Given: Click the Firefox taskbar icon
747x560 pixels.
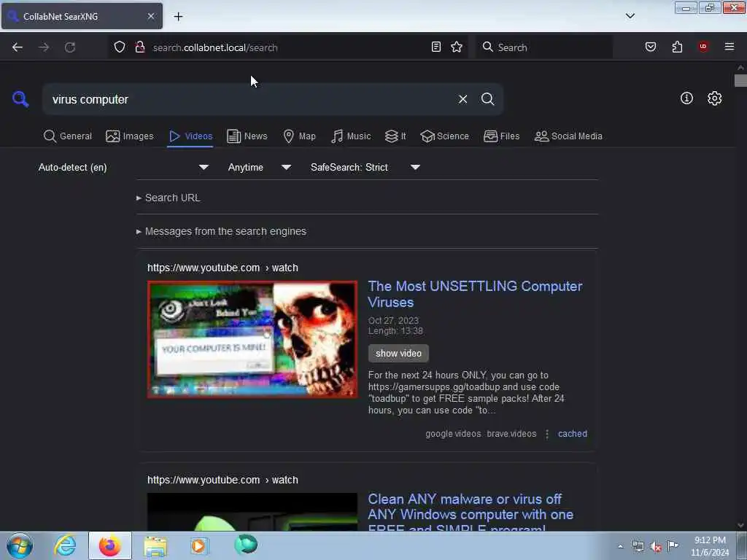Looking at the screenshot, I should [109, 545].
